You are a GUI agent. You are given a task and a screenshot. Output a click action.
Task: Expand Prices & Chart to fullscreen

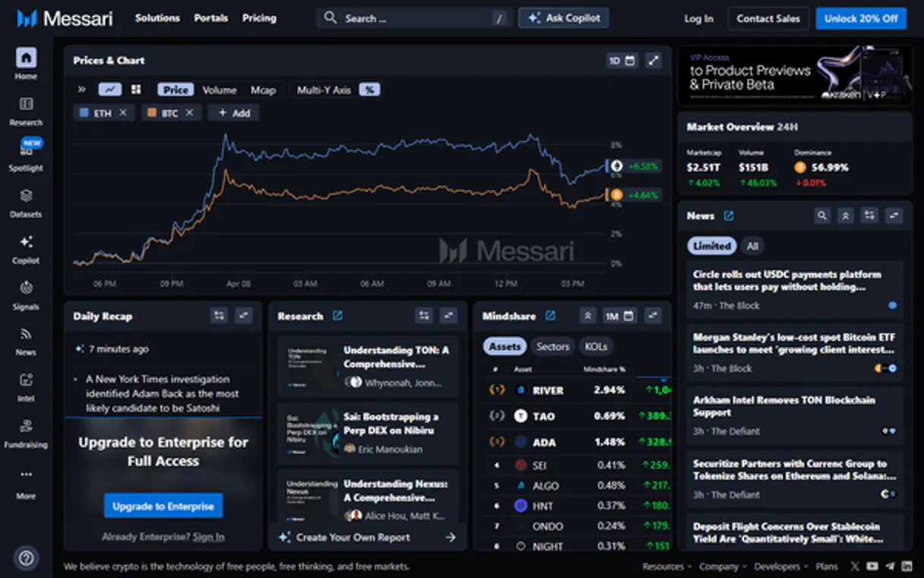point(653,61)
